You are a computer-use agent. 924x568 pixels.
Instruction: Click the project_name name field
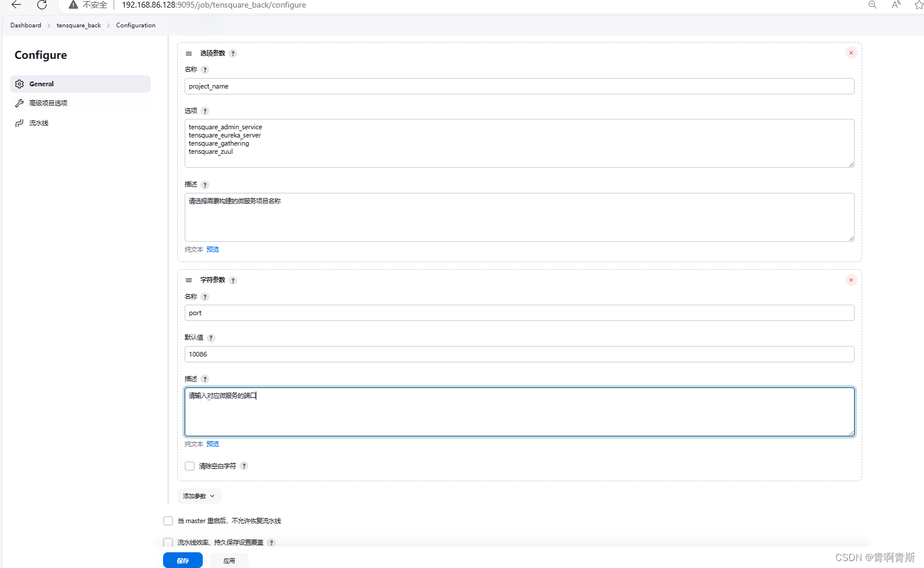[520, 86]
